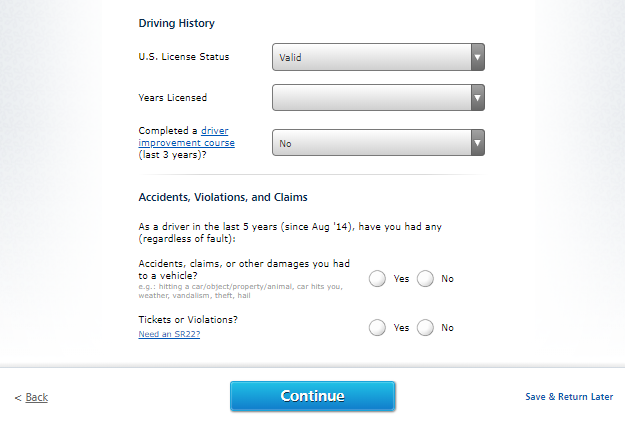The image size is (625, 427).
Task: Click the arrow on the Valid license dropdown
Action: pyautogui.click(x=478, y=57)
